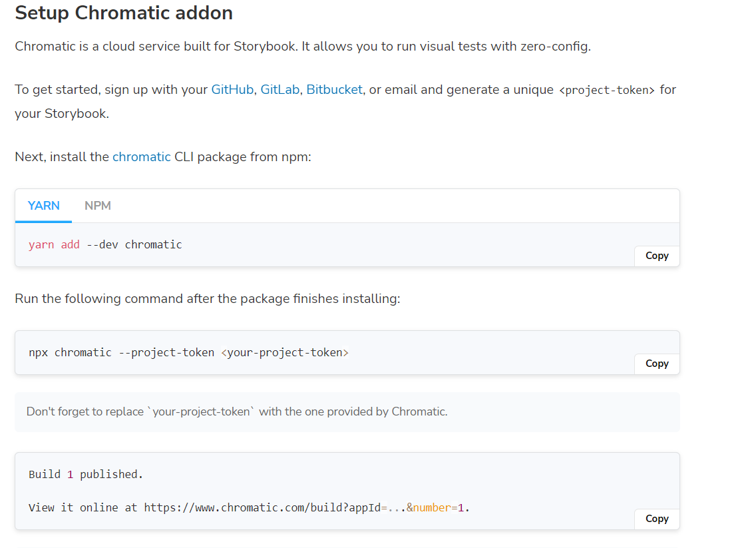
Task: Click the Bitbucket link
Action: click(334, 89)
